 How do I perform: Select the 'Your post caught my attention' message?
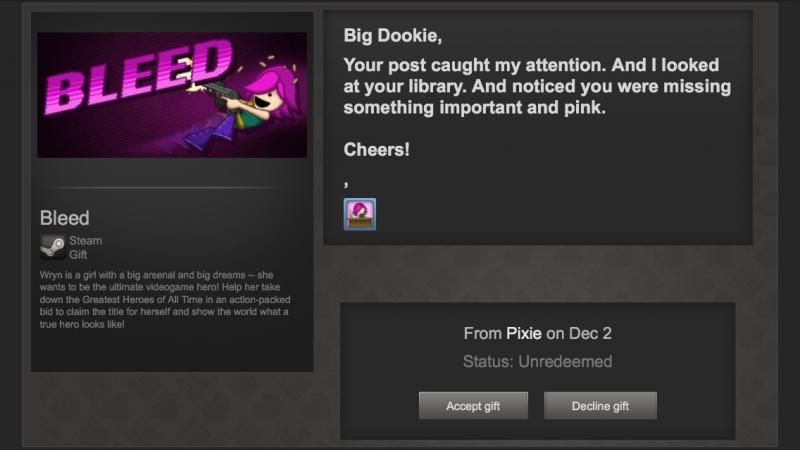pyautogui.click(x=537, y=86)
